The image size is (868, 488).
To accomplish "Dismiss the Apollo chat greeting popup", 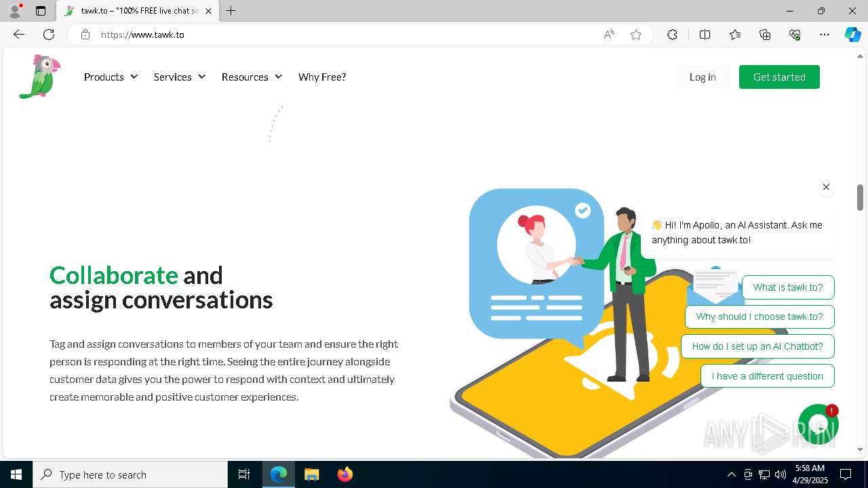I will click(x=826, y=187).
